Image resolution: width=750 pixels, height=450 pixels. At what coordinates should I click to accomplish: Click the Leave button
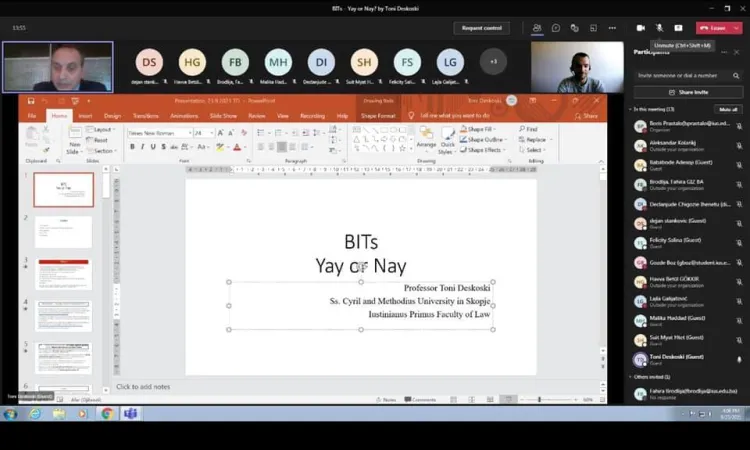[714, 28]
